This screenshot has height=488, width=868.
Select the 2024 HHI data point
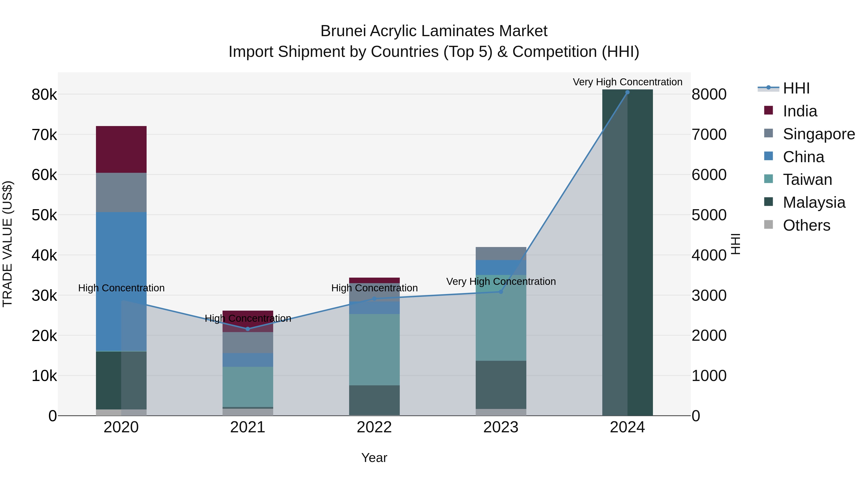[x=627, y=92]
